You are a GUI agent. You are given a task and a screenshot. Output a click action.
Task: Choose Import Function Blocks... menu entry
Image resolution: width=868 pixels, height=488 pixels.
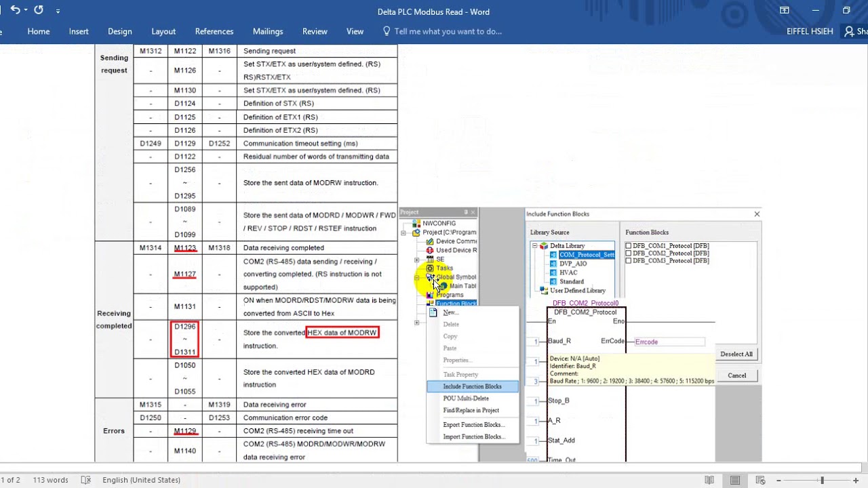click(473, 436)
